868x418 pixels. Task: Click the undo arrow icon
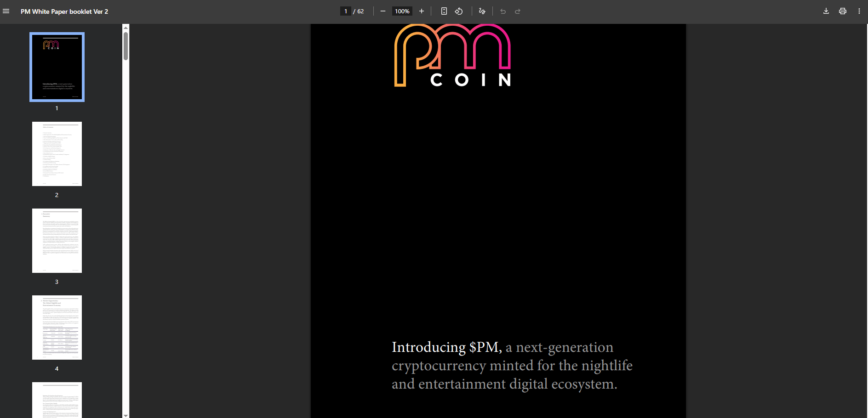pyautogui.click(x=503, y=11)
